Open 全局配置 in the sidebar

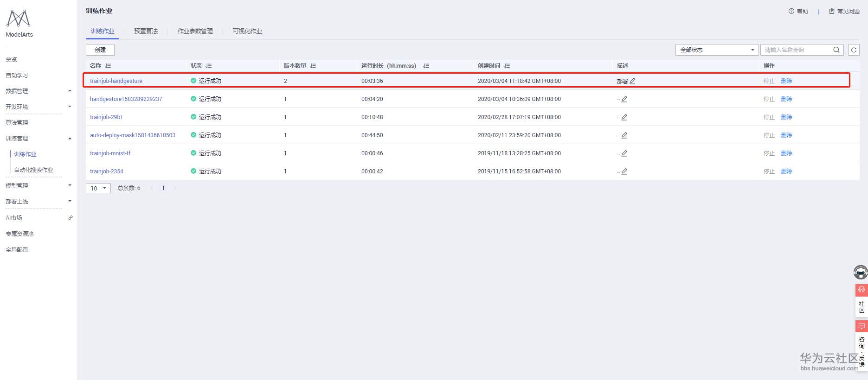(x=17, y=249)
